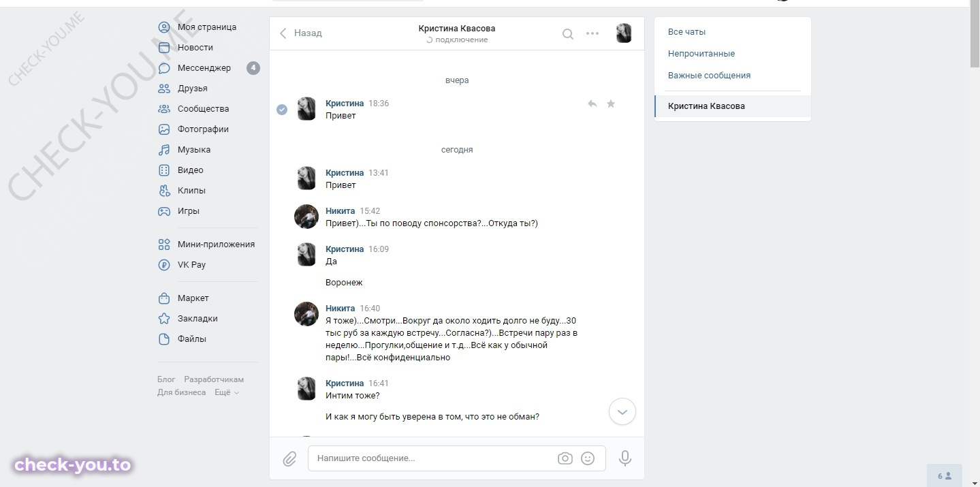The width and height of the screenshot is (980, 487).
Task: Open the online friends counter showing 6
Action: [945, 476]
